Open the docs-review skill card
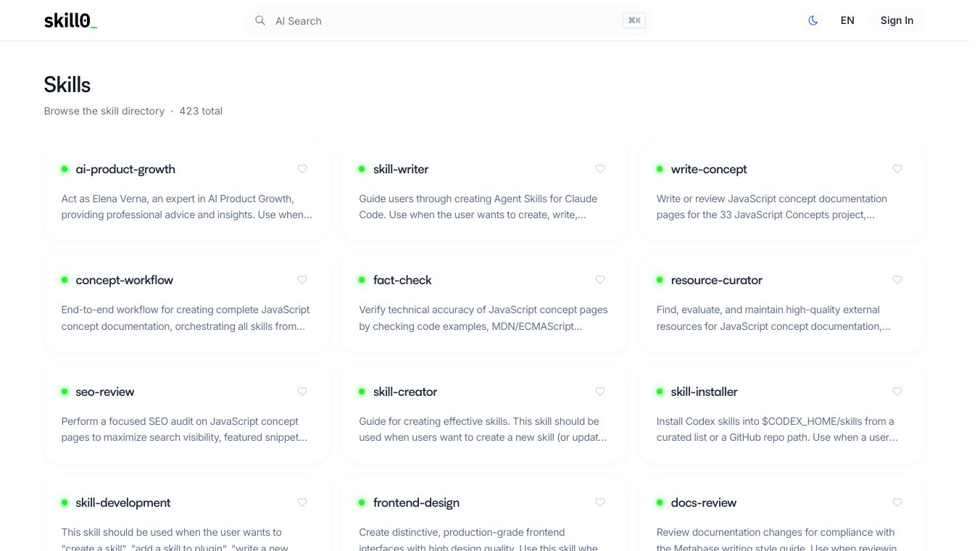 click(703, 502)
